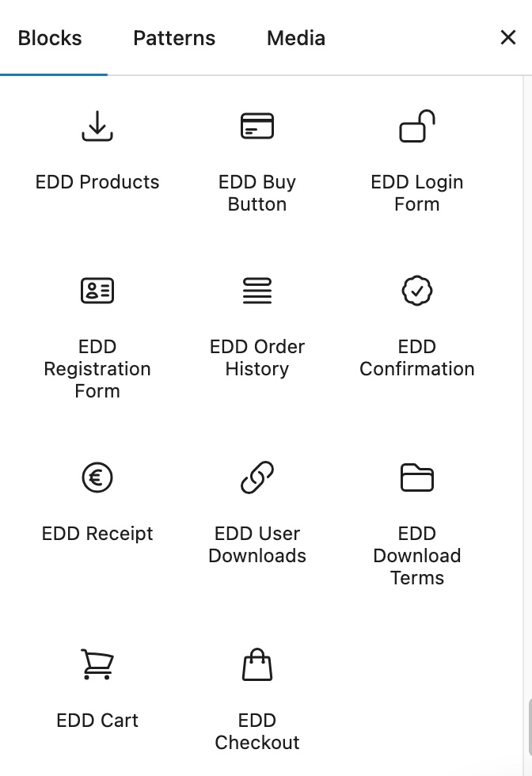The height and width of the screenshot is (776, 532).
Task: Click the EDD Confirmation checkmark badge icon
Action: (417, 290)
